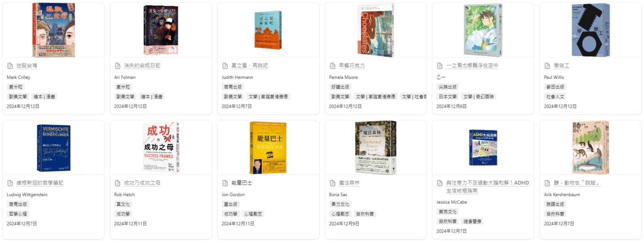Open the ADHD 生活終極指南 book page
The width and height of the screenshot is (644, 241).
pyautogui.click(x=480, y=187)
